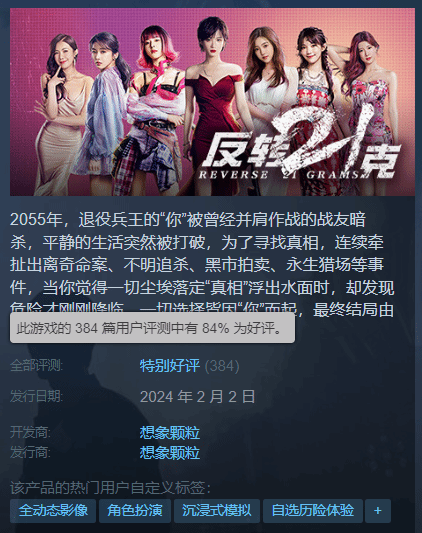The image size is (422, 533).
Task: Click the 自选历险体验 tag
Action: point(313,511)
